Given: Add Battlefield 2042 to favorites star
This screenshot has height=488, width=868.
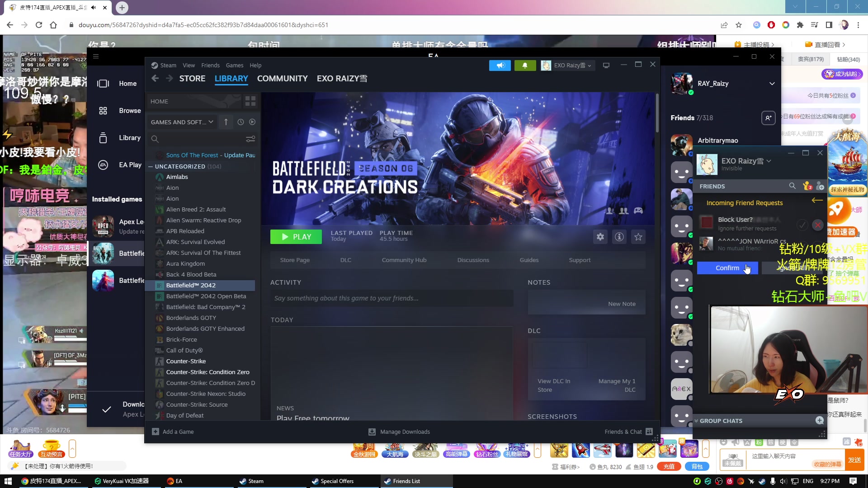Looking at the screenshot, I should point(638,237).
